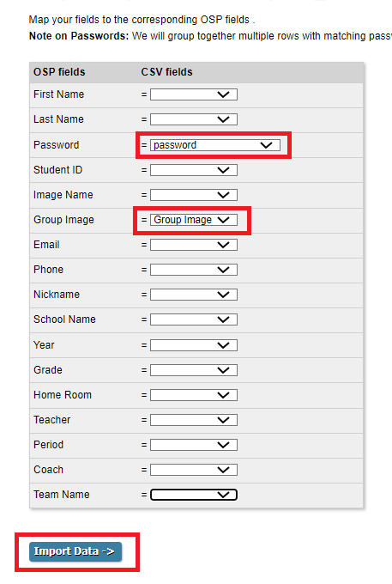Open the Last Name CSV field dropdown
Screen dimensions: 392x584
[193, 119]
